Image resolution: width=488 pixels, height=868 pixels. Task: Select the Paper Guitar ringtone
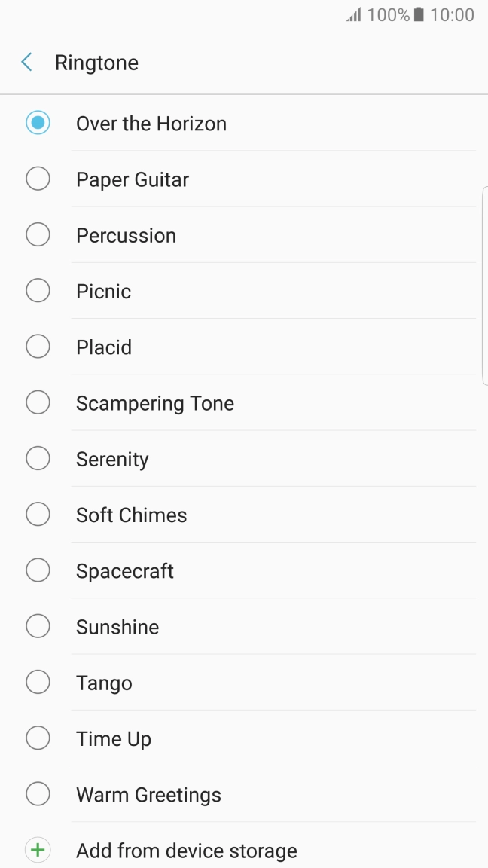(x=131, y=179)
